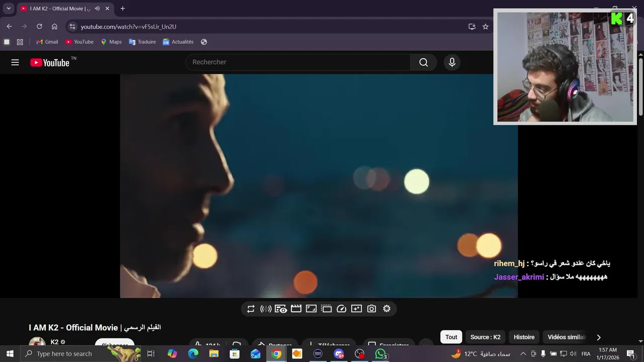Install app from address bar icon
The height and width of the screenshot is (362, 644).
click(472, 27)
